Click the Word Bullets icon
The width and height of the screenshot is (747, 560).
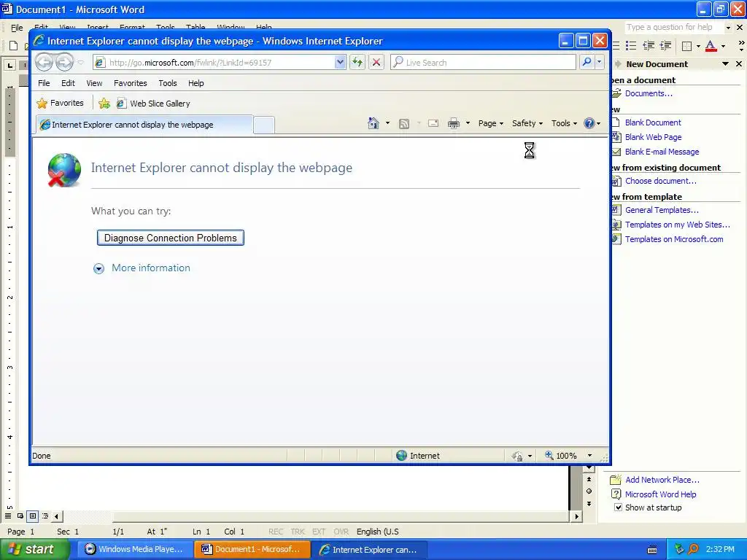[631, 46]
